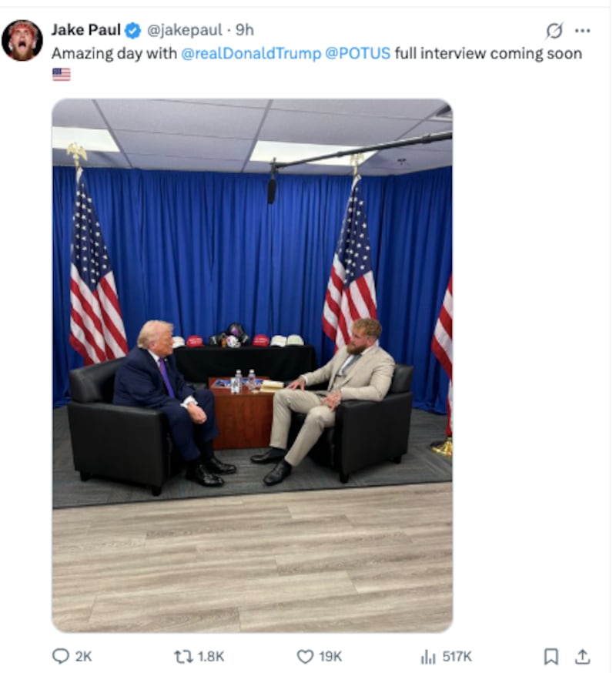The height and width of the screenshot is (673, 616).
Task: Click the 19K likes count
Action: (330, 656)
